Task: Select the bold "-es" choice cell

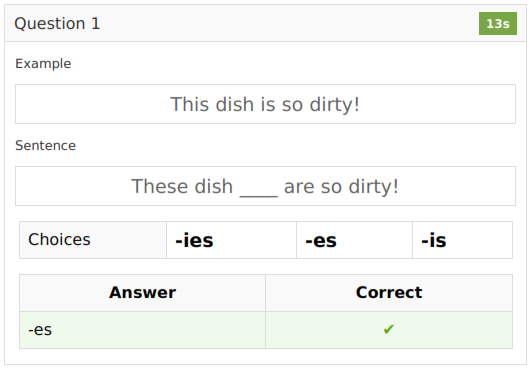Action: point(354,240)
